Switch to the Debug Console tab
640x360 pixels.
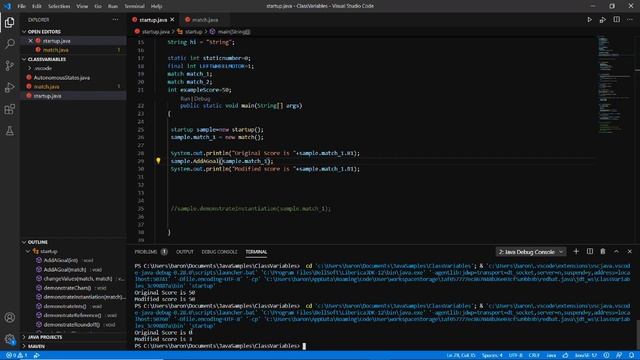(x=219, y=252)
